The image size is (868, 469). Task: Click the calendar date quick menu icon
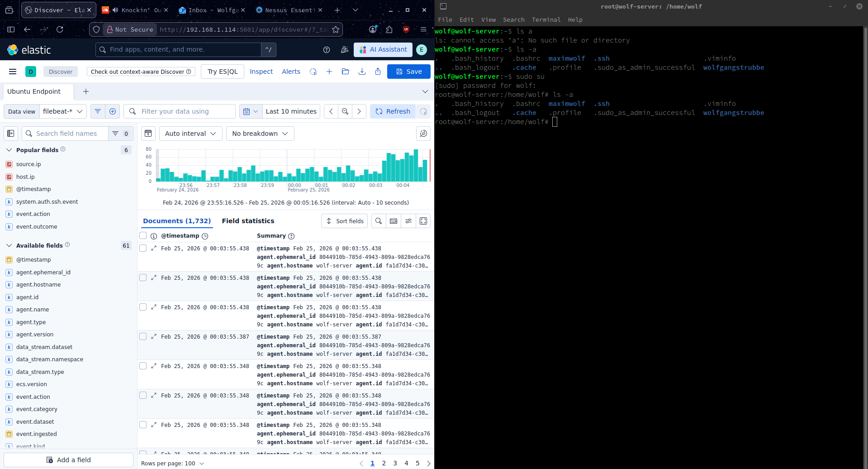pos(250,111)
